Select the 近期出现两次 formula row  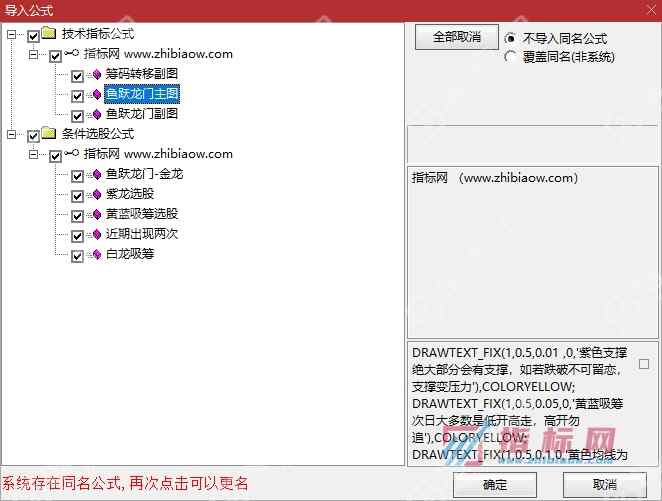coord(141,233)
